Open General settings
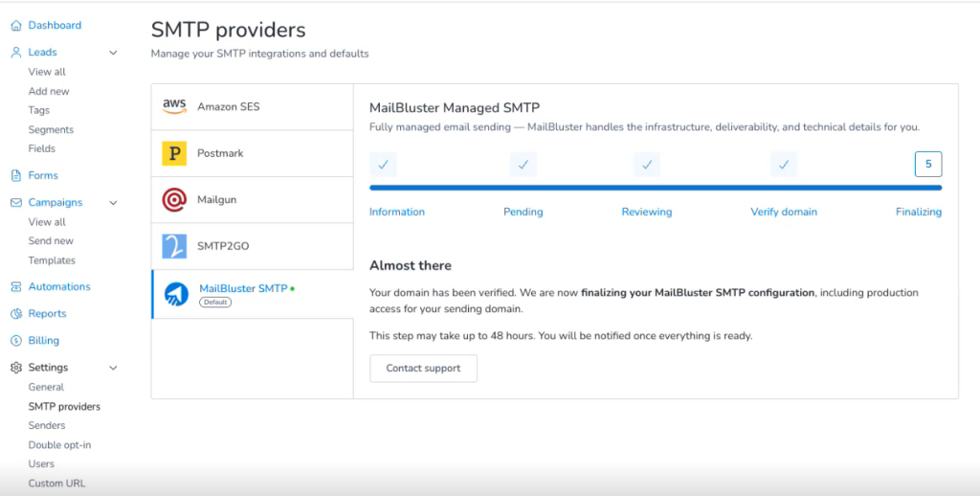This screenshot has height=496, width=980. pyautogui.click(x=46, y=387)
